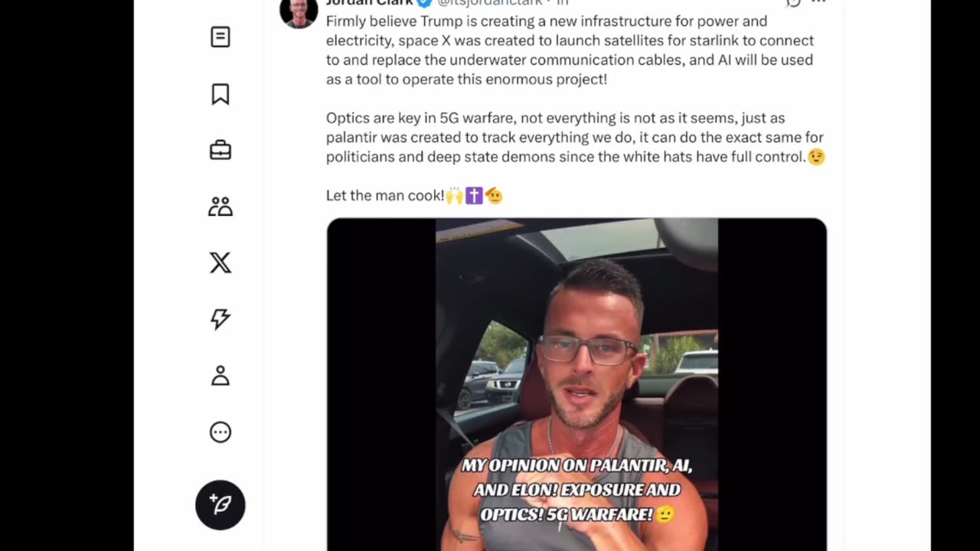Click the left black margin of video
This screenshot has height=551, width=980.
click(x=381, y=384)
